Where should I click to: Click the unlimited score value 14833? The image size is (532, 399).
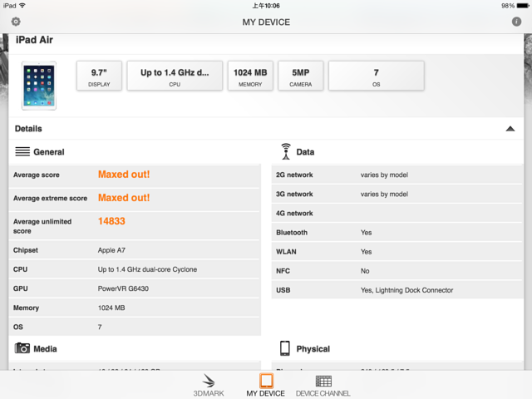(x=111, y=221)
